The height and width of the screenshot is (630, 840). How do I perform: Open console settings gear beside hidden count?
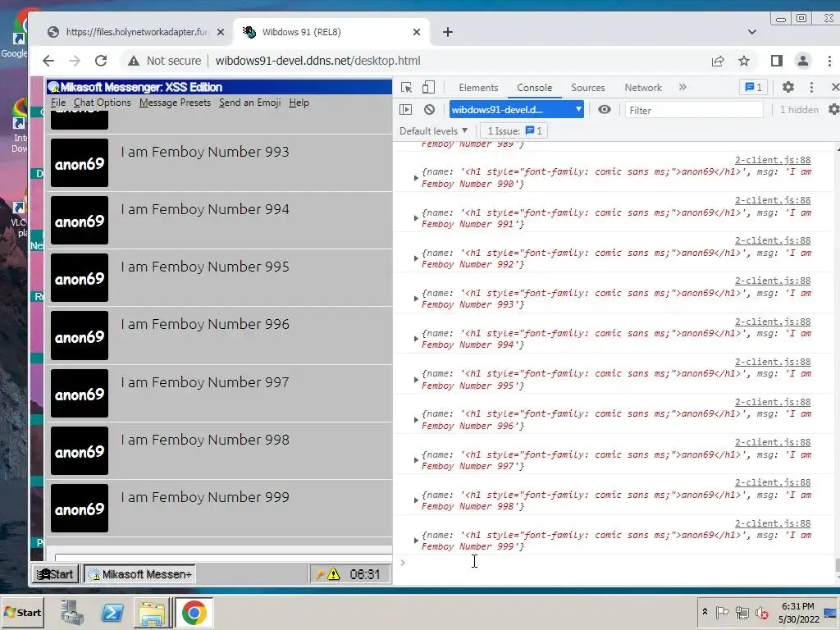[x=834, y=110]
